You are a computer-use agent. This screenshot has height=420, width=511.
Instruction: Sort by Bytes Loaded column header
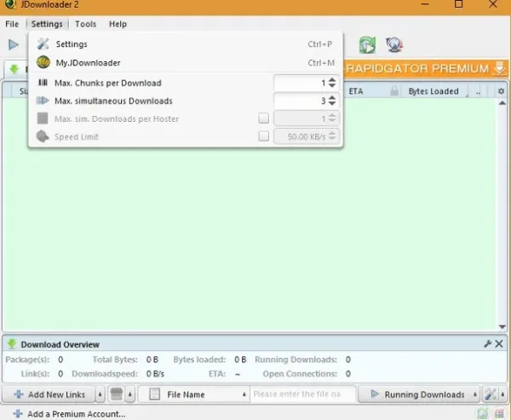[433, 91]
